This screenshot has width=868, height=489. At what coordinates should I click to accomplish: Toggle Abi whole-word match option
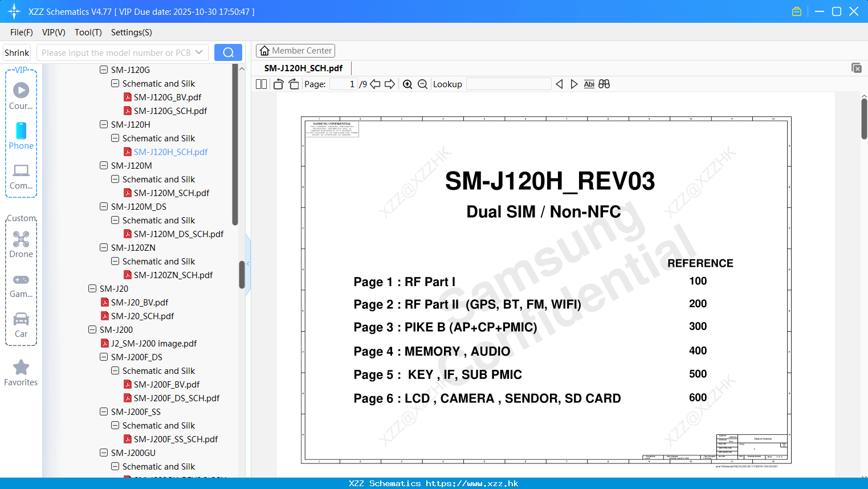[589, 84]
